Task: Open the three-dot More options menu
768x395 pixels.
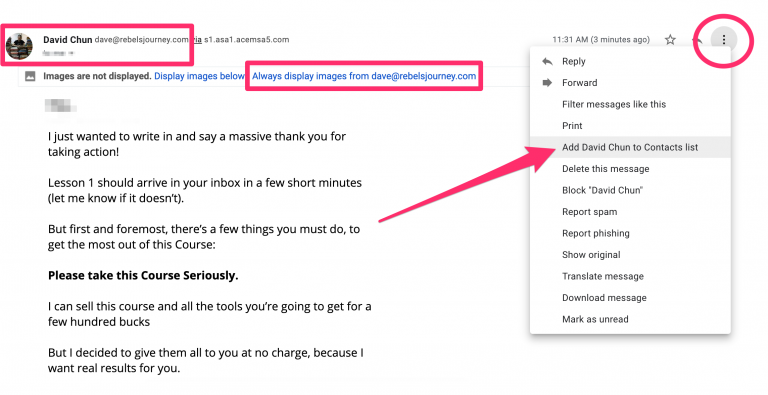Action: (x=723, y=40)
